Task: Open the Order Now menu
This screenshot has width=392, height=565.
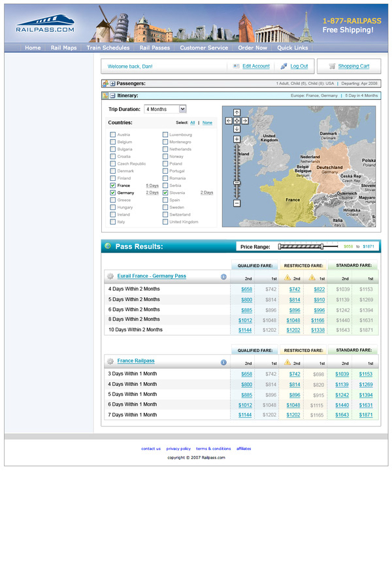Action: click(x=253, y=48)
